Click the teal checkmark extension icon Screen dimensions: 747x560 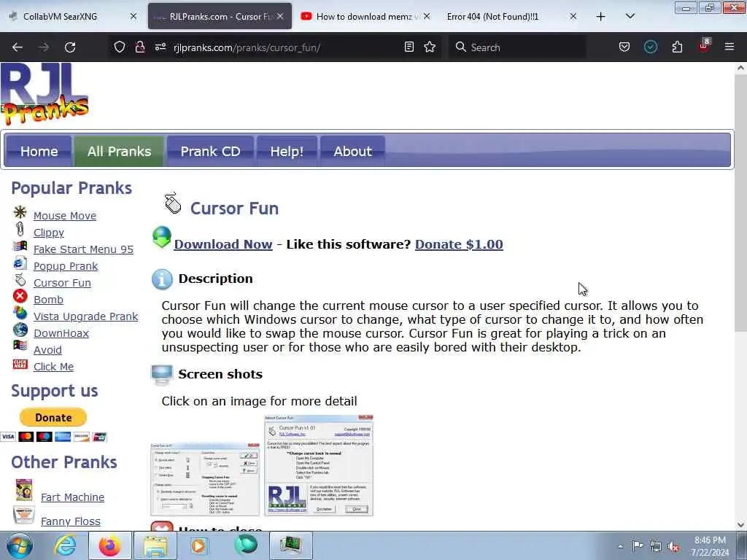[x=650, y=47]
